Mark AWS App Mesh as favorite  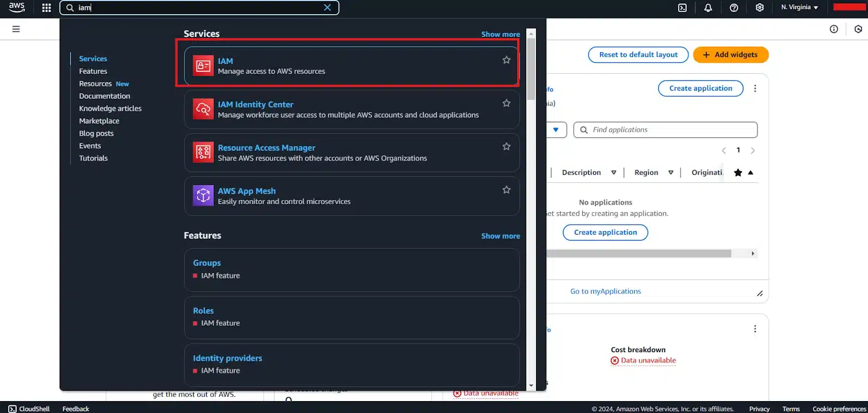506,190
